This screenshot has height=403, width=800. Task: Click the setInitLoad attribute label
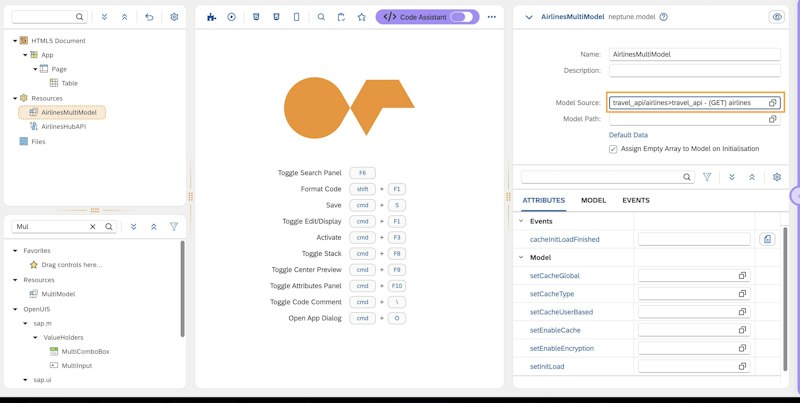[547, 366]
